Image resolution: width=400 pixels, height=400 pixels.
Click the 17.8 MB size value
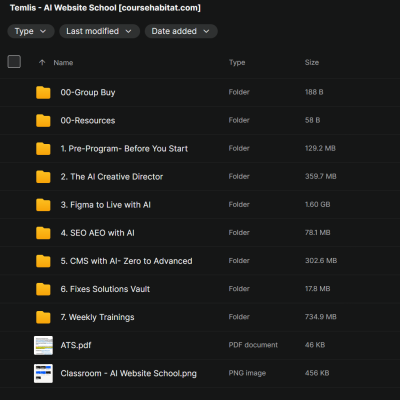pos(317,289)
